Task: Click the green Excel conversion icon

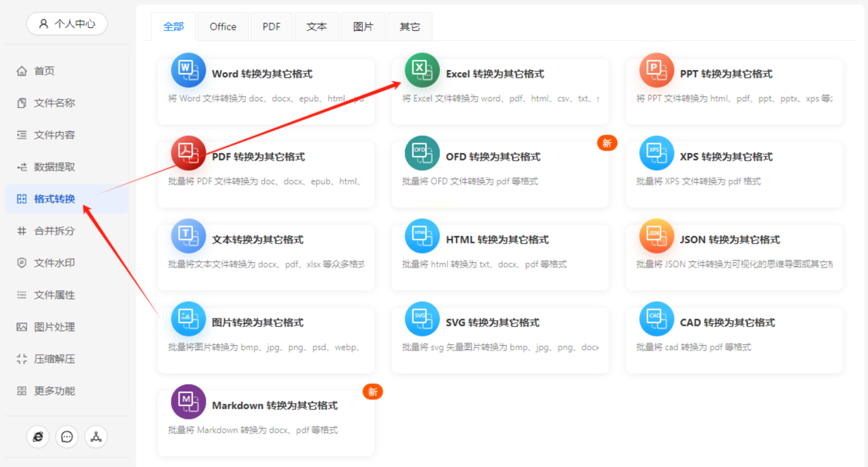Action: (422, 70)
